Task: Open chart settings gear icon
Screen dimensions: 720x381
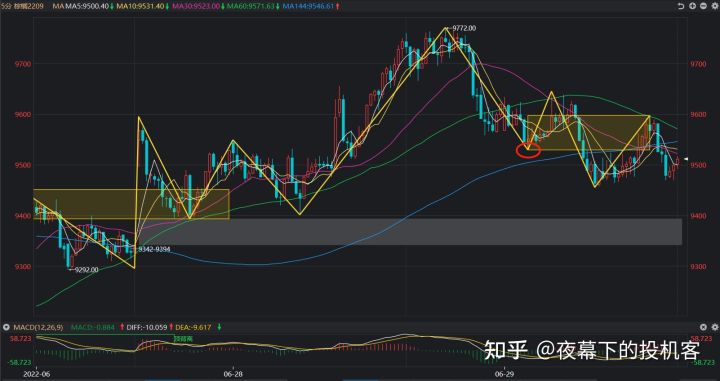Action: pos(714,6)
